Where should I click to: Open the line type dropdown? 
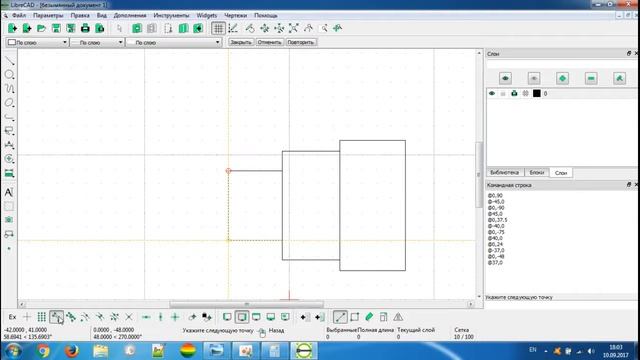[x=174, y=42]
